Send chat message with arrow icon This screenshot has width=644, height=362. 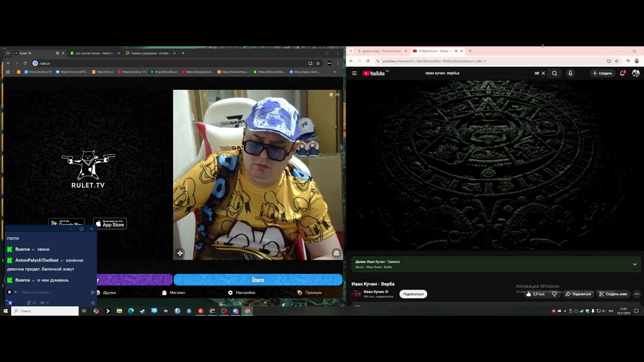93,292
